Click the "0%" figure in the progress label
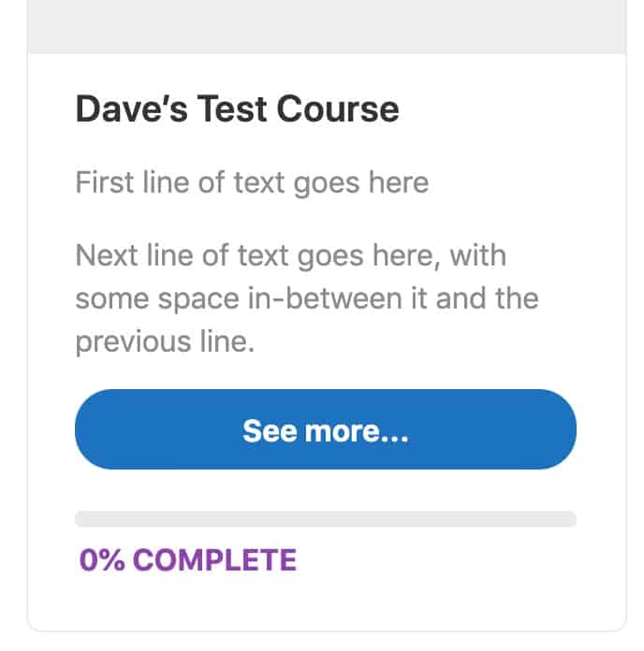Viewport: 644px width, 651px height. 101,560
